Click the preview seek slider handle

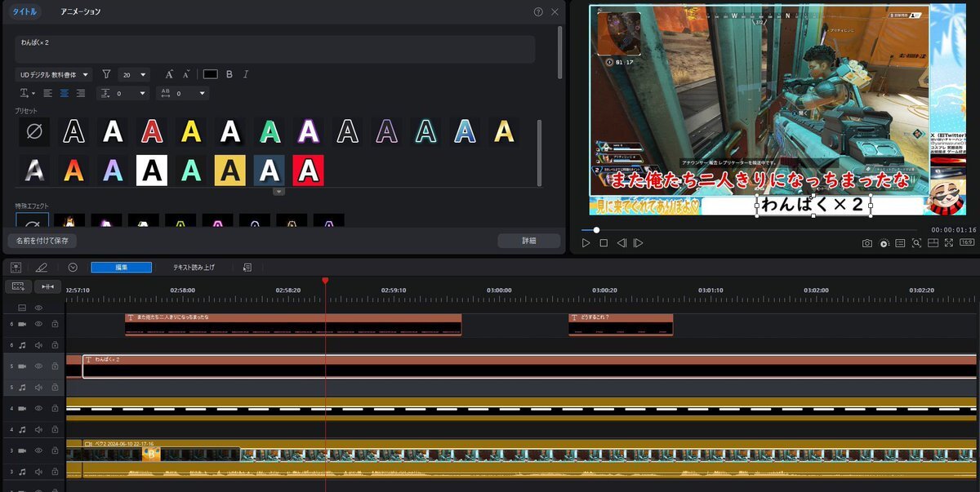coord(596,230)
